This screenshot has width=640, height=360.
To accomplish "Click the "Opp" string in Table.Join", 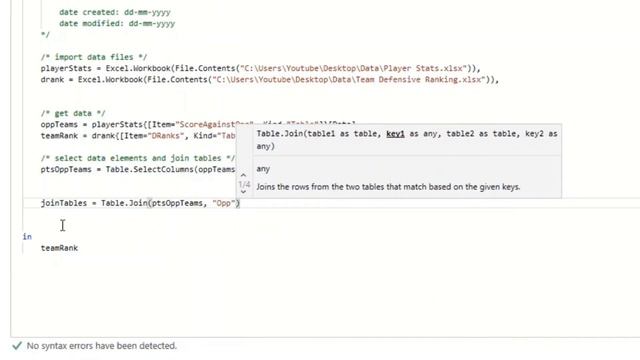I will 224,203.
